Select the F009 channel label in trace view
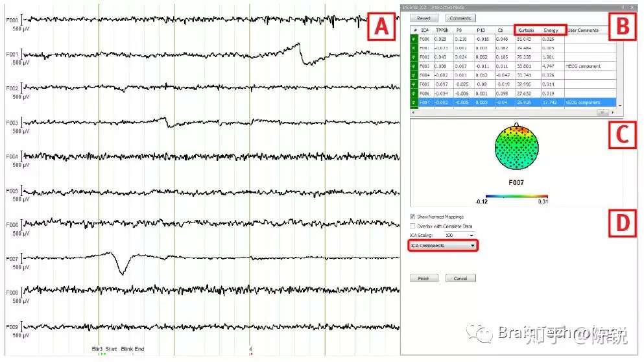The width and height of the screenshot is (644, 362). click(12, 327)
